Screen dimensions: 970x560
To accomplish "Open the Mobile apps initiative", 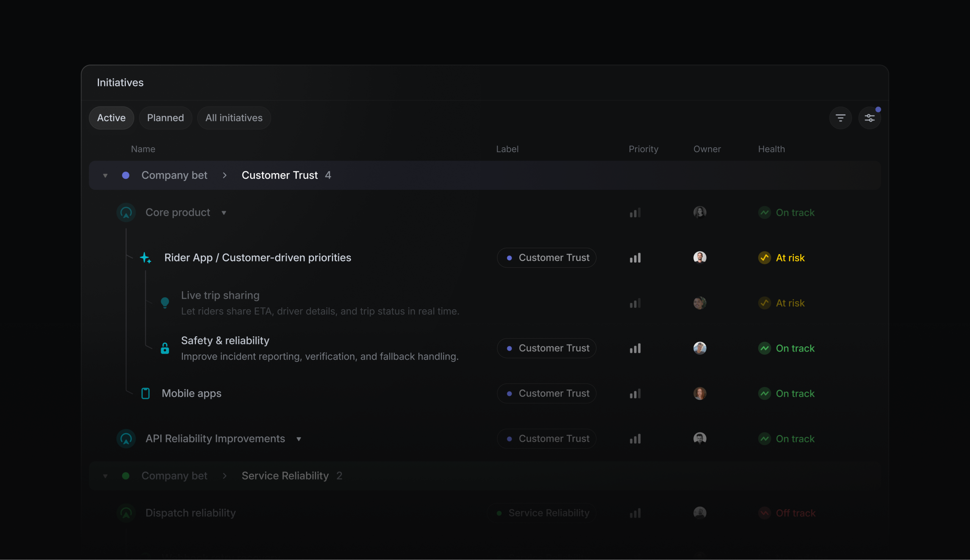I will pos(191,393).
